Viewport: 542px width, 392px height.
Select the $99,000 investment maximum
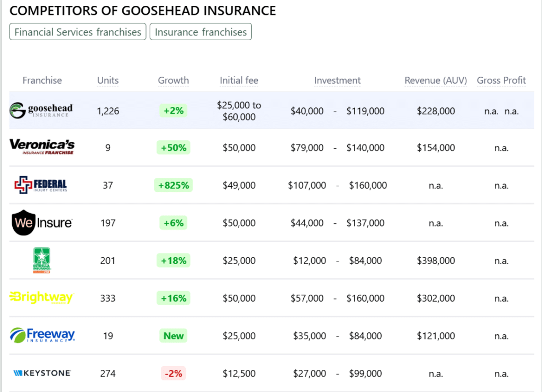coord(365,373)
